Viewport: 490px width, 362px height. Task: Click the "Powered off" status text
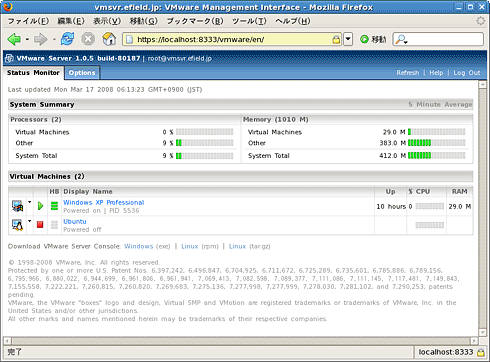pos(82,230)
